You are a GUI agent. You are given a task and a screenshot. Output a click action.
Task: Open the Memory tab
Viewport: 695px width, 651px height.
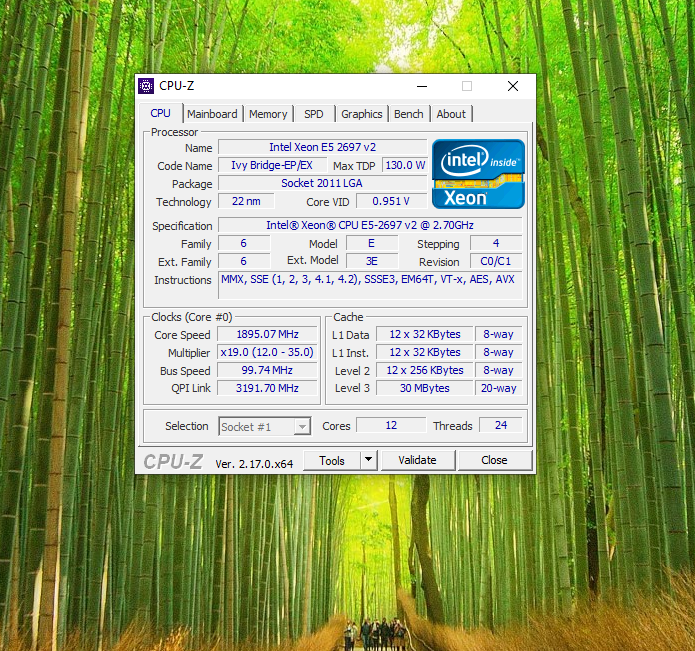pyautogui.click(x=268, y=114)
